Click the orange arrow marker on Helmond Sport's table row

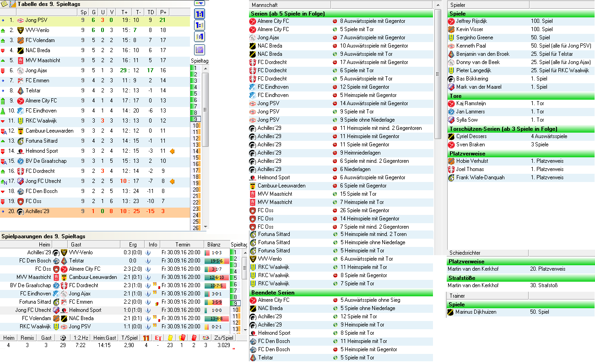point(172,151)
